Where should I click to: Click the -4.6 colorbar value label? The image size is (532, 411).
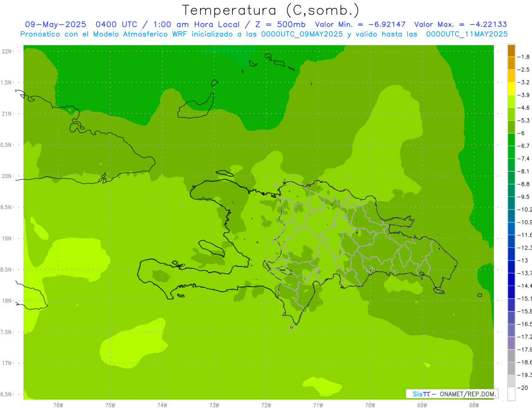(524, 108)
